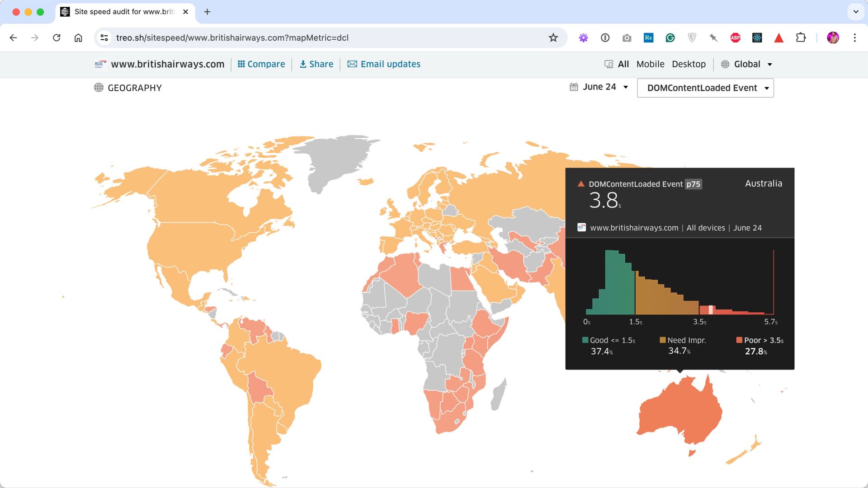The width and height of the screenshot is (868, 488).
Task: Click the red Poor legend swatch
Action: (x=739, y=340)
